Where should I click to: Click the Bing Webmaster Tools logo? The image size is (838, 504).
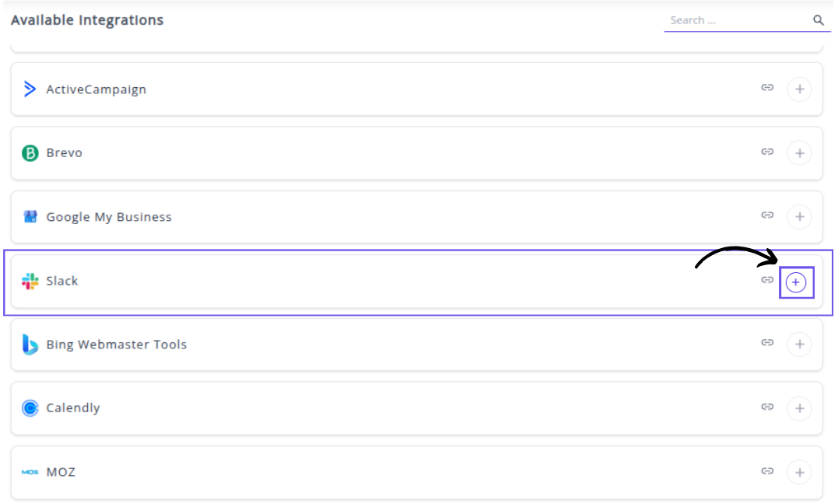point(30,345)
